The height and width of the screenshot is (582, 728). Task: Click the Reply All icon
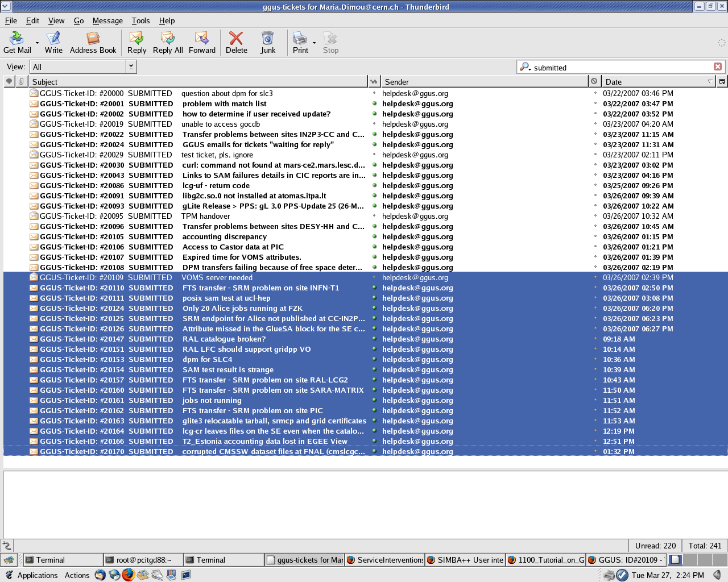168,43
